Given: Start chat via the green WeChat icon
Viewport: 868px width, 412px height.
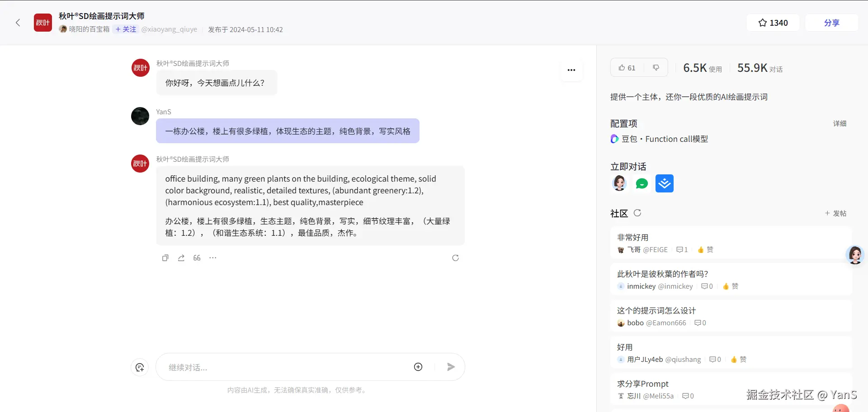Looking at the screenshot, I should point(642,183).
